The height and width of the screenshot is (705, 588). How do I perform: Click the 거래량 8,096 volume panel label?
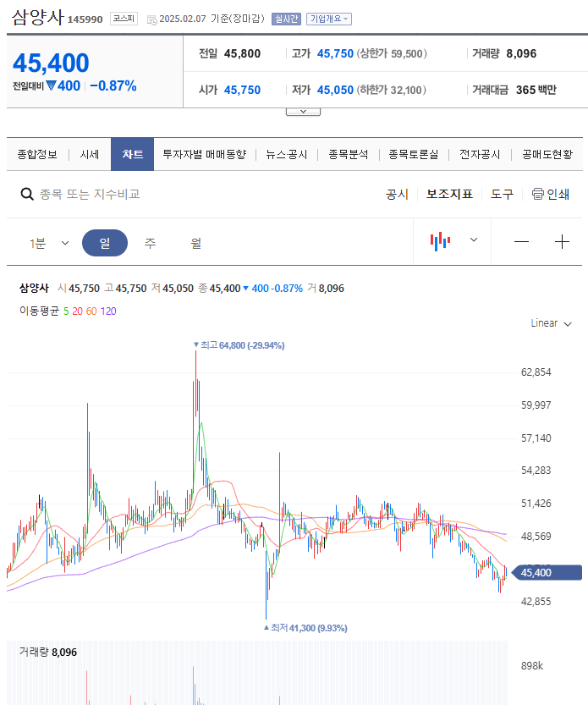click(48, 652)
